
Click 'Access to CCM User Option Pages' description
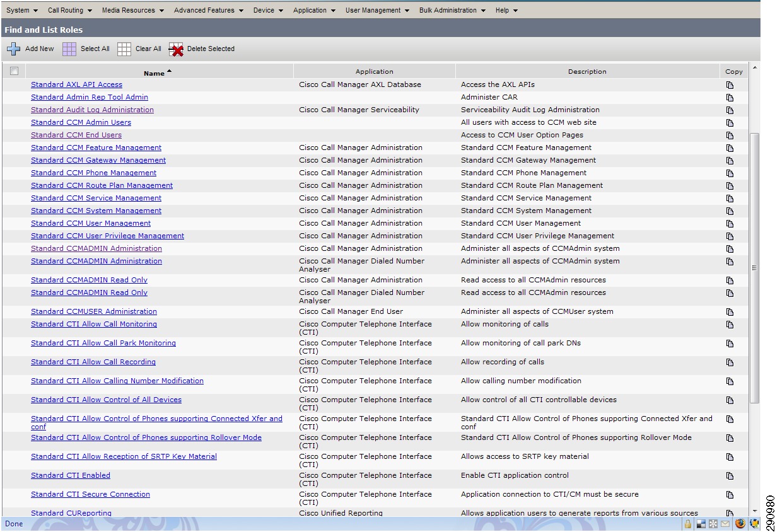click(522, 135)
